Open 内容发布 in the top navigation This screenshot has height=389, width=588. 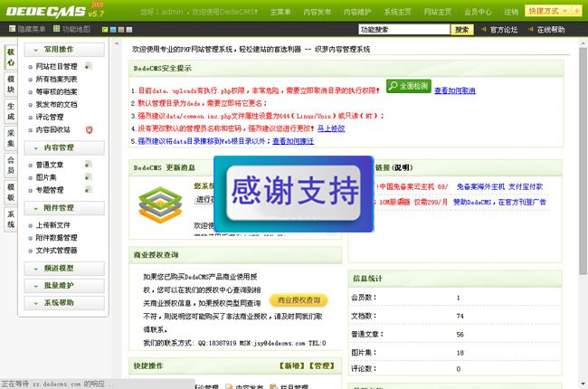(x=318, y=12)
